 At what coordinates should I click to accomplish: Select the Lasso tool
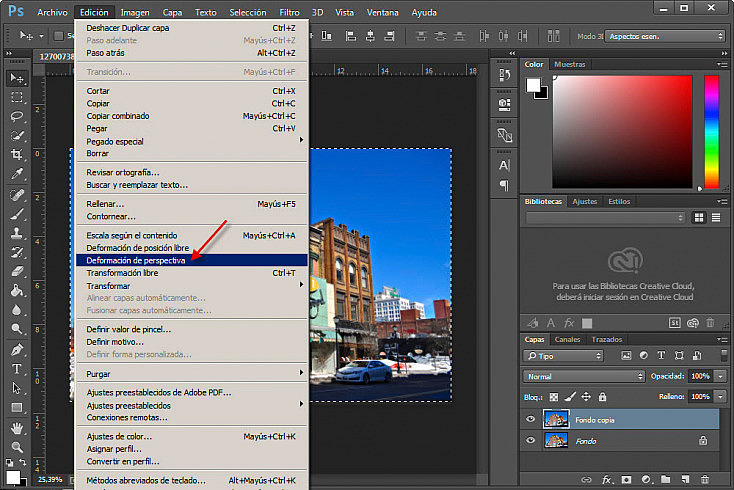(x=17, y=116)
